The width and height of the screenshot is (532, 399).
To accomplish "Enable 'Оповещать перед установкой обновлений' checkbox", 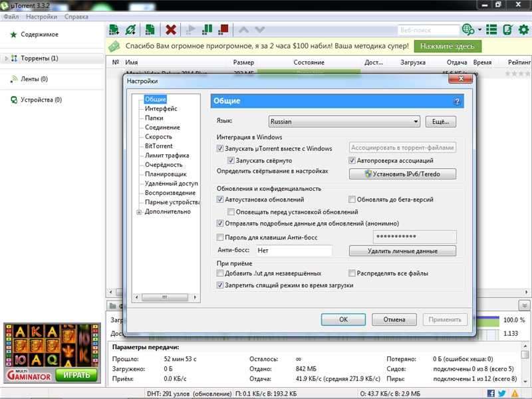I will click(231, 211).
